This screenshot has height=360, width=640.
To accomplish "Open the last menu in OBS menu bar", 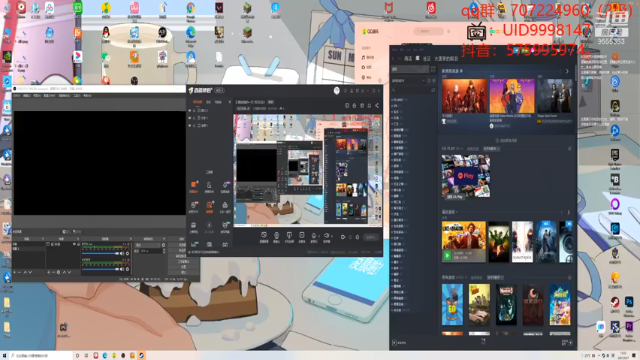I will [87, 96].
